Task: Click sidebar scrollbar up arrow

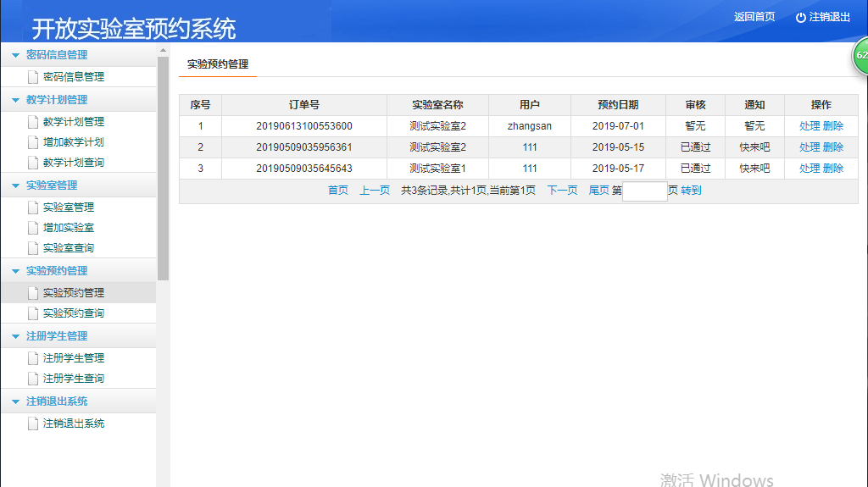Action: [163, 50]
